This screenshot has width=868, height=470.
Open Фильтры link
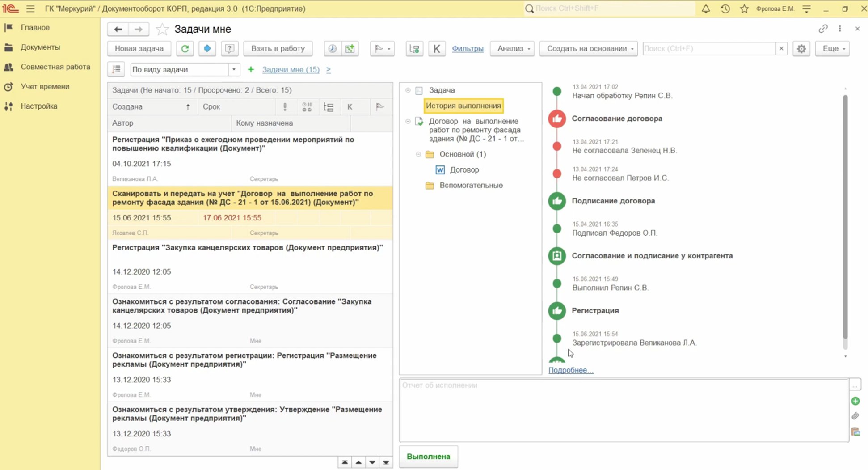click(x=468, y=48)
